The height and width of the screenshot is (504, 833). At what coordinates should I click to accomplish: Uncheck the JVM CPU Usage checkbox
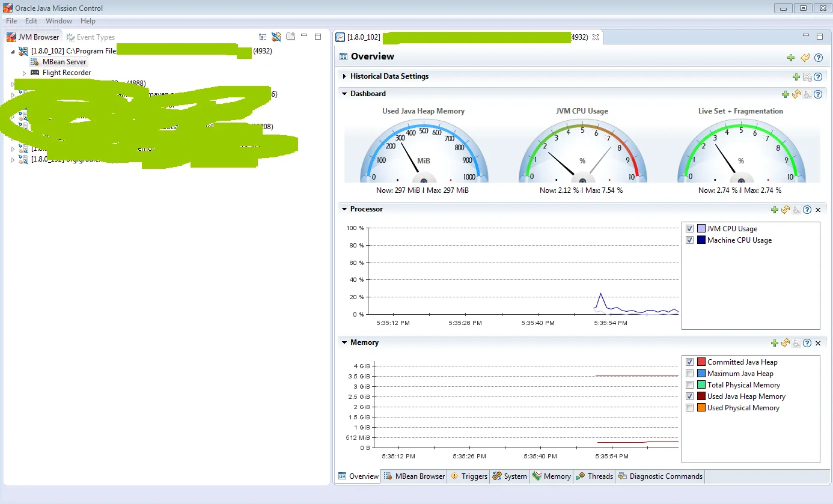(x=690, y=229)
